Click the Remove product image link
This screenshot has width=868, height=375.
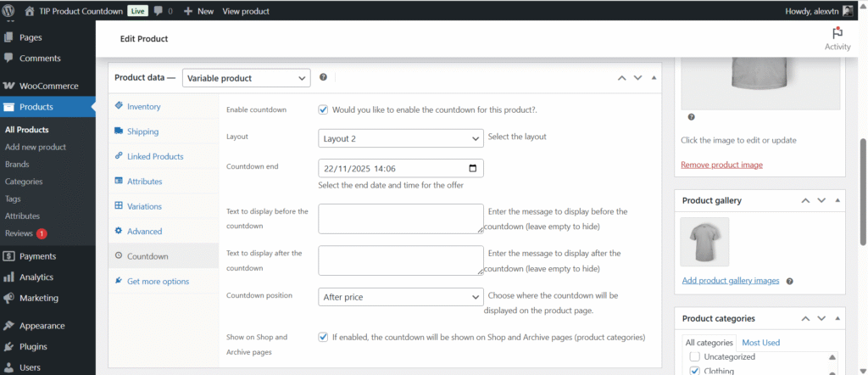tap(721, 165)
